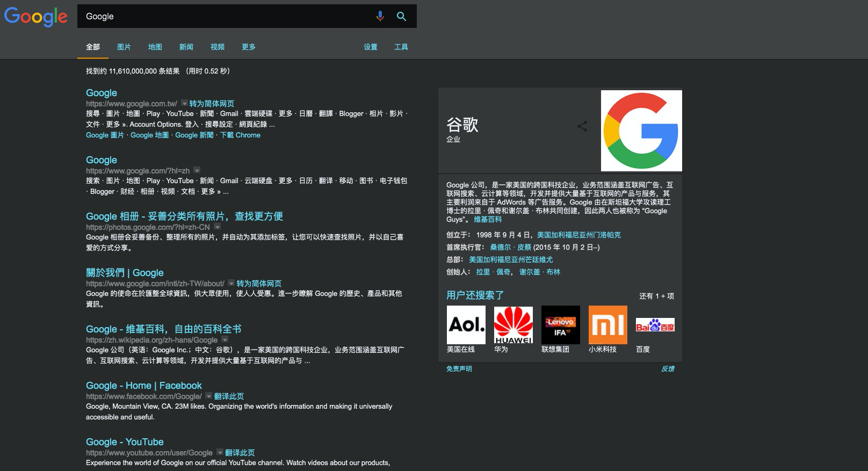Open the 工具 search tools
Image resolution: width=868 pixels, height=471 pixels.
tap(401, 47)
